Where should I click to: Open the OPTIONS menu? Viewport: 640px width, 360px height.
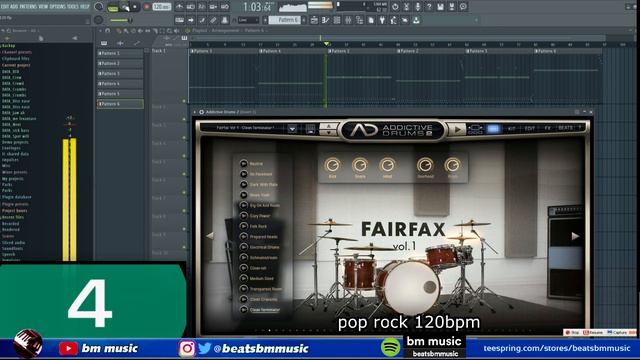click(57, 7)
